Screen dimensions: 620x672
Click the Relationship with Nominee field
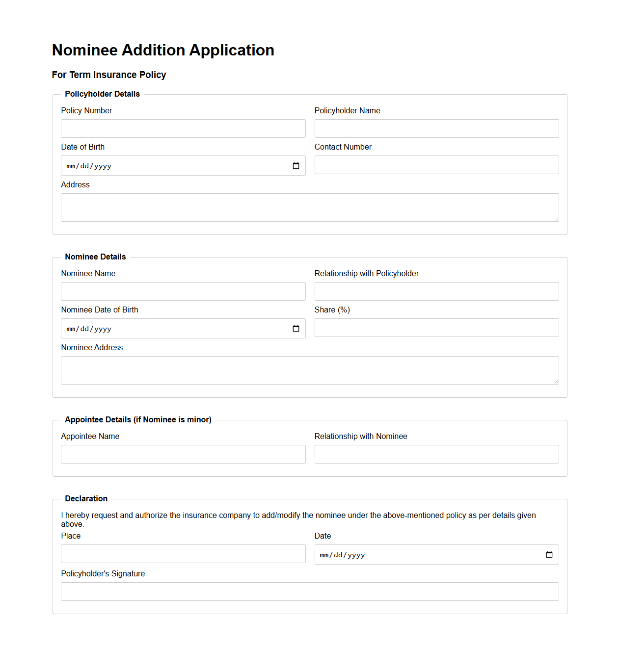point(436,454)
